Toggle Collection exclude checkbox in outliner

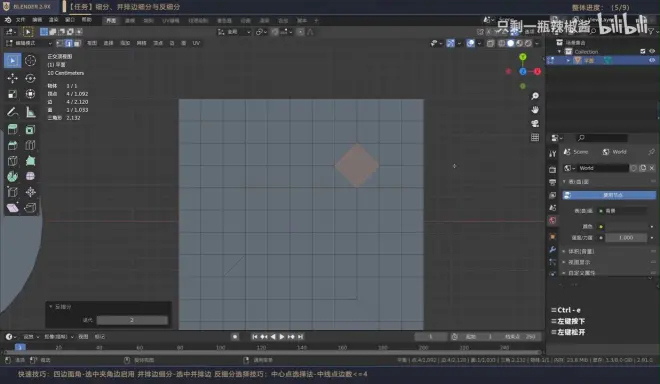643,51
